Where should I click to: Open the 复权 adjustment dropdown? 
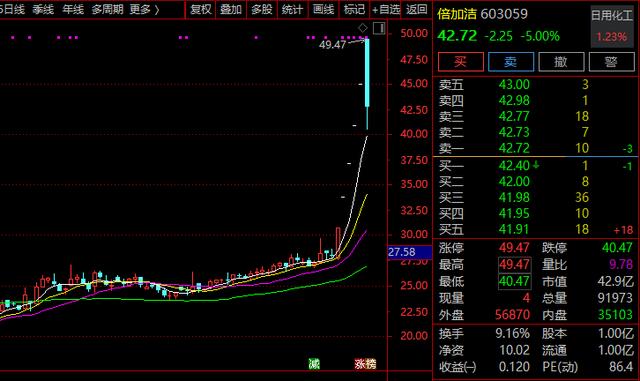(x=201, y=9)
